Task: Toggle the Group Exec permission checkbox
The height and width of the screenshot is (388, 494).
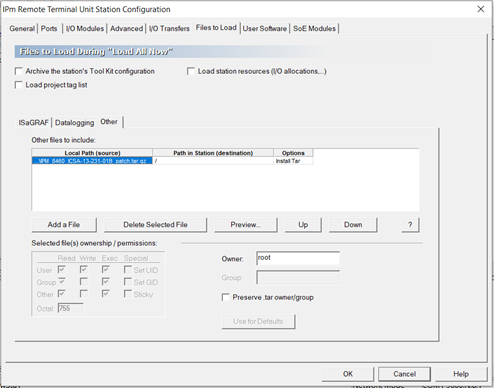Action: coord(106,282)
